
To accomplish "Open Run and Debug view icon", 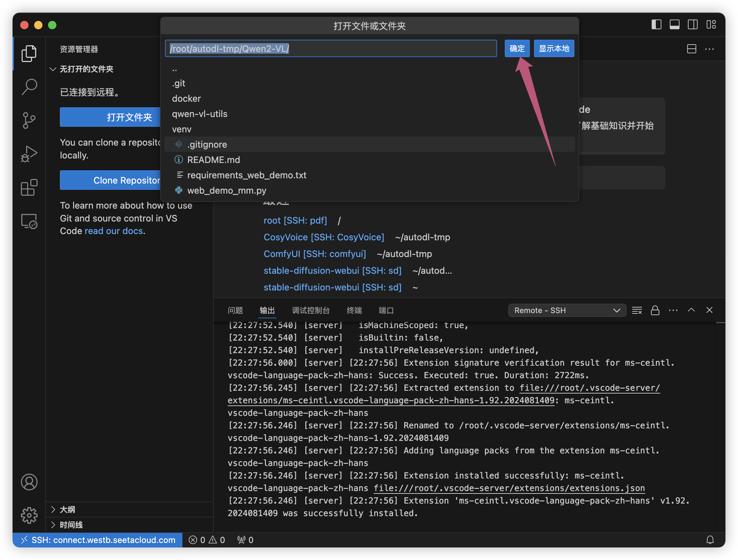I will pyautogui.click(x=29, y=154).
